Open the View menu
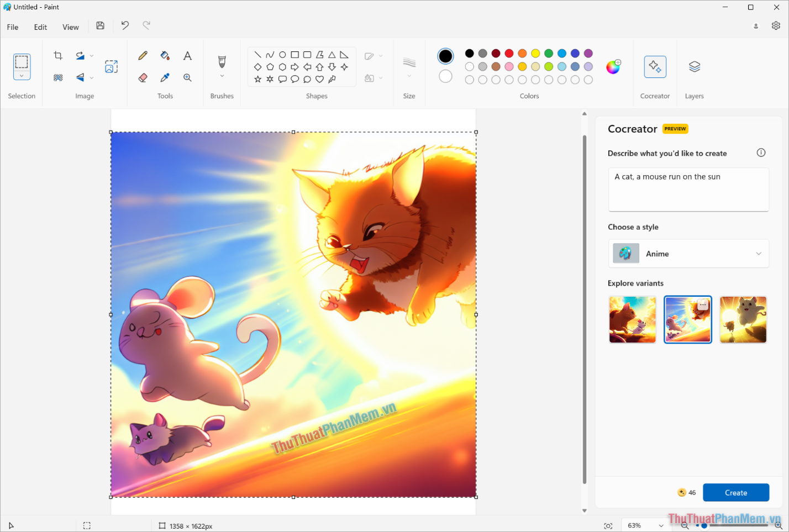This screenshot has width=789, height=532. click(70, 27)
